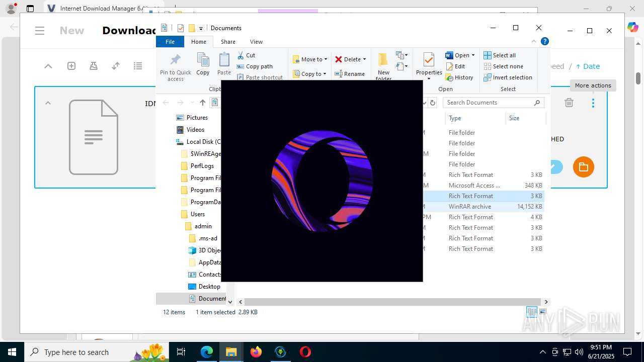Select the Share ribbon tab

tap(228, 42)
